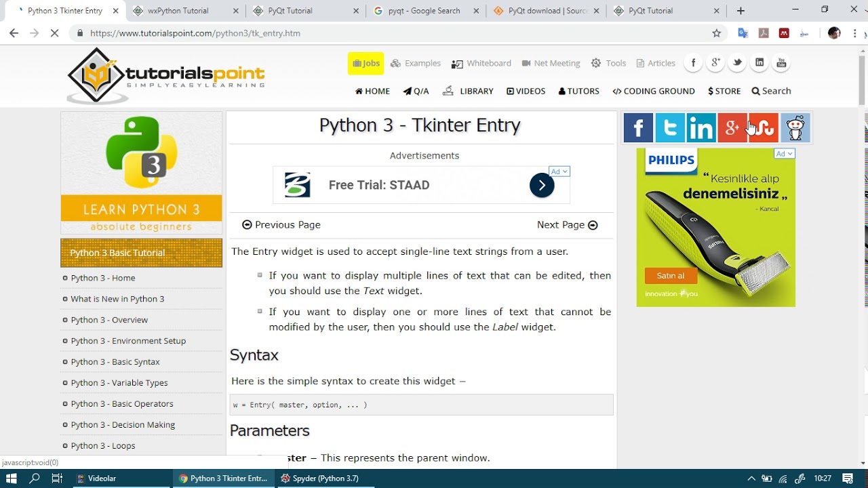The width and height of the screenshot is (868, 488).
Task: Open AdChoices dropdown on STAAD banner
Action: click(x=559, y=171)
